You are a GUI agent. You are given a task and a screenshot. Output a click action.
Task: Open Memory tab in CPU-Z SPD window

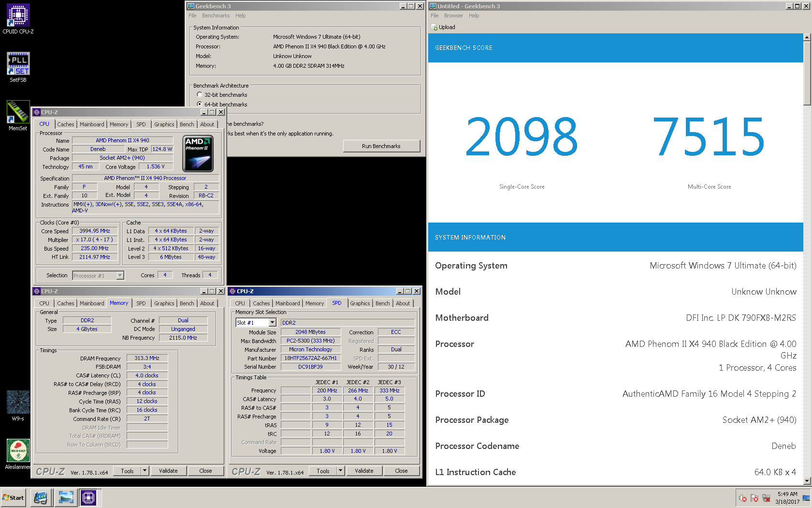click(x=315, y=303)
